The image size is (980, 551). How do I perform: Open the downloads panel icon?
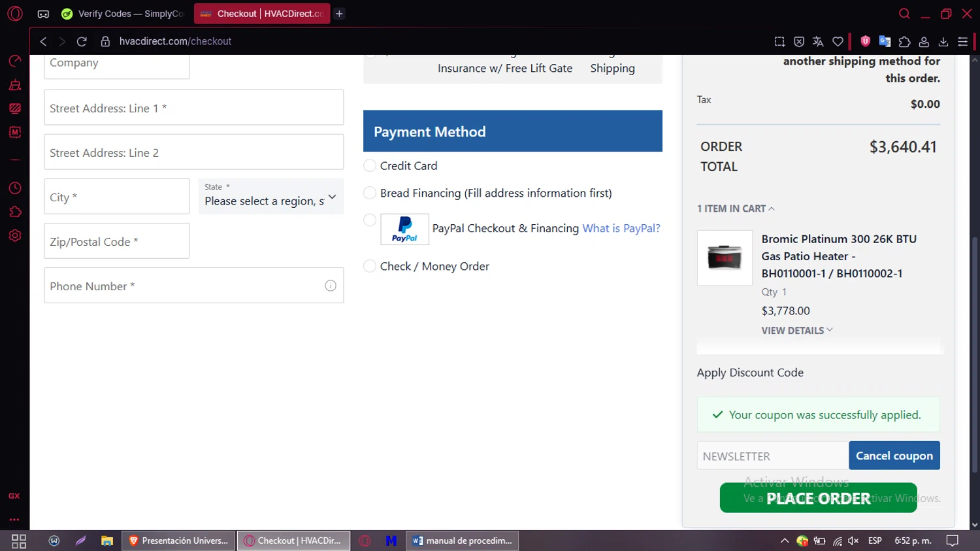(943, 41)
